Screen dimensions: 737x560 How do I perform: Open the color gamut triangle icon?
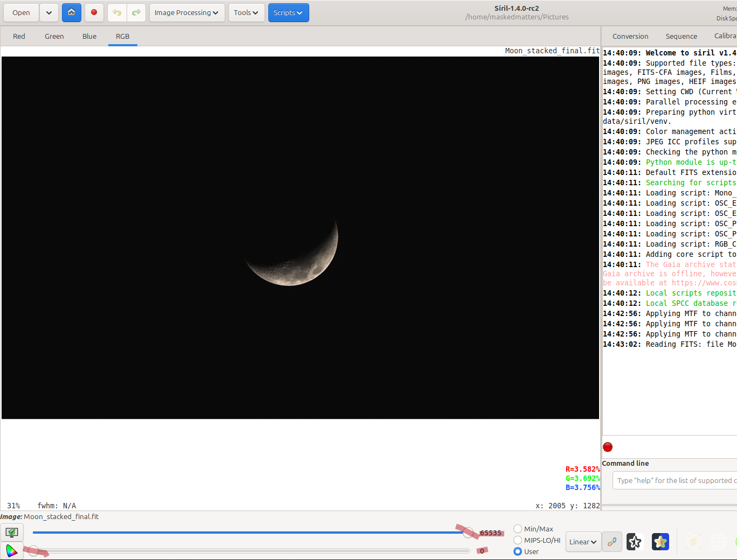point(11,550)
